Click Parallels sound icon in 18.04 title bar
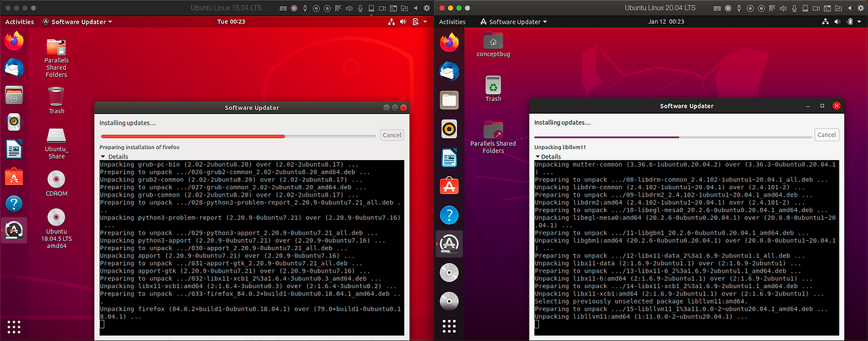Viewport: 868px width, 341px height. pyautogui.click(x=349, y=8)
